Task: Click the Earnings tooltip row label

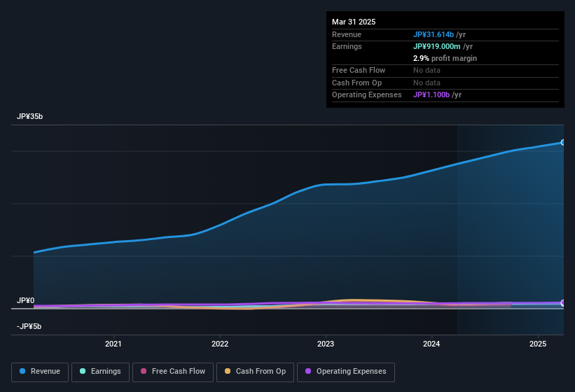Action: pyautogui.click(x=347, y=46)
